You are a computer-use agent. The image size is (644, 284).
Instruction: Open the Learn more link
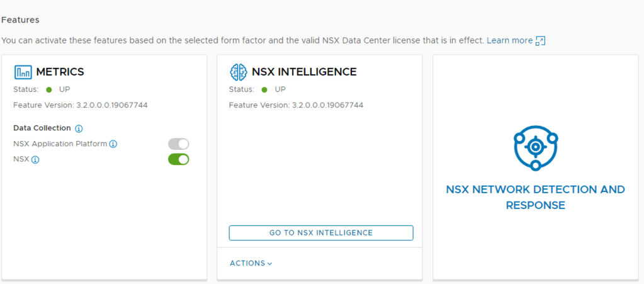[509, 40]
